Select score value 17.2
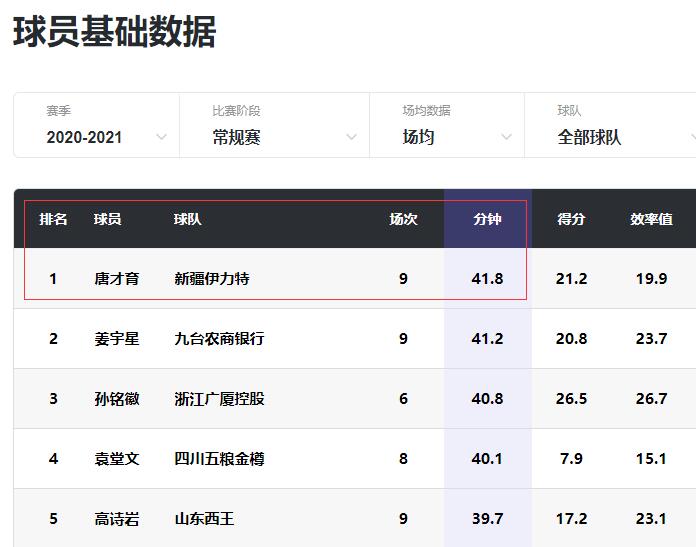 (571, 519)
